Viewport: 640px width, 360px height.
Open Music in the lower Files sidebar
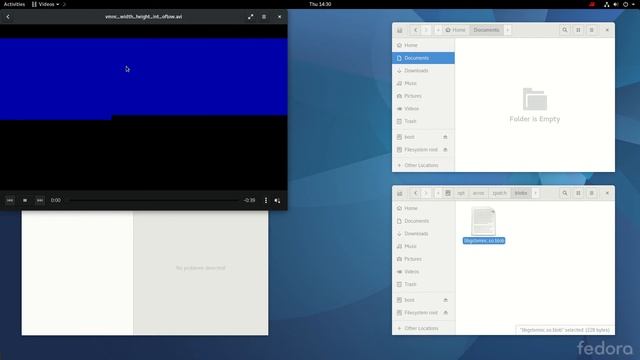423,246
